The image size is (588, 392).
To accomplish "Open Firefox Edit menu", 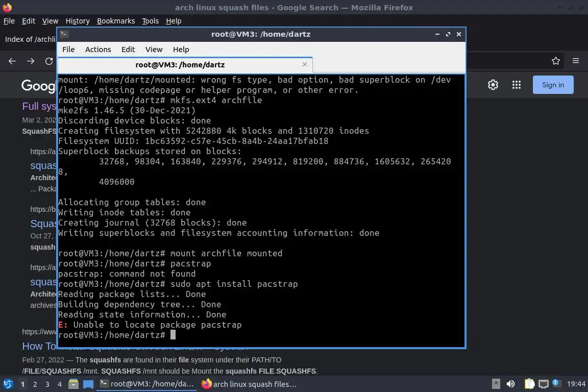I will point(29,21).
